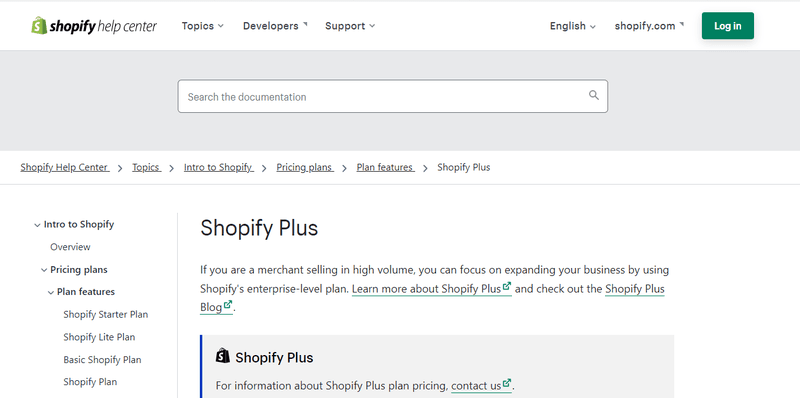Focus the Search the documentation field

(x=393, y=96)
